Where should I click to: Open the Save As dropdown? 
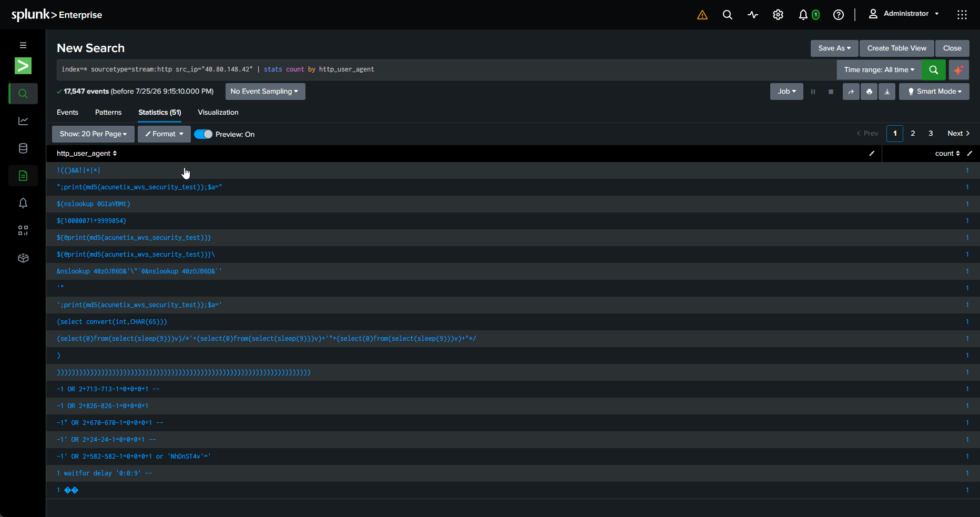coord(834,48)
